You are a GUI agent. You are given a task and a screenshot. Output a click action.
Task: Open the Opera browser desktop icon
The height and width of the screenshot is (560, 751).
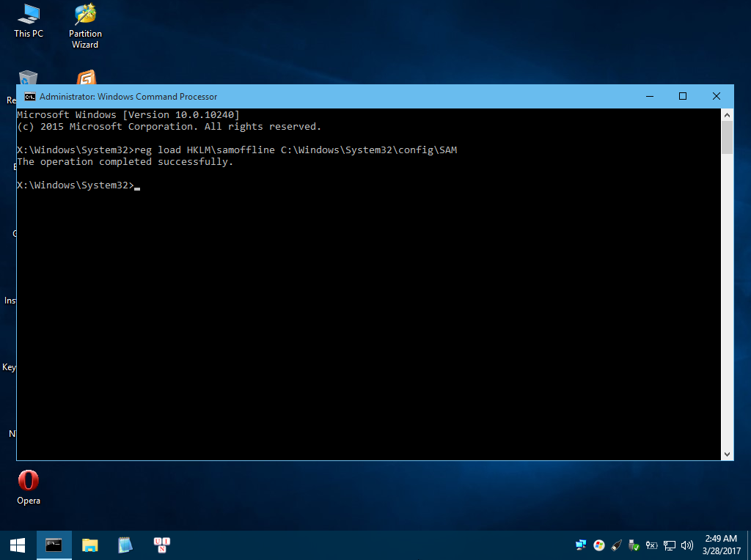point(29,487)
